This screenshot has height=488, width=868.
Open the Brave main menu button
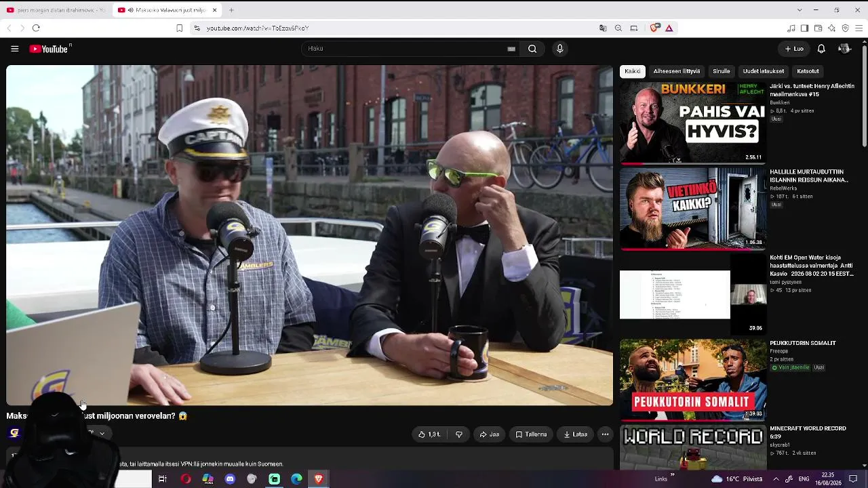pos(859,28)
